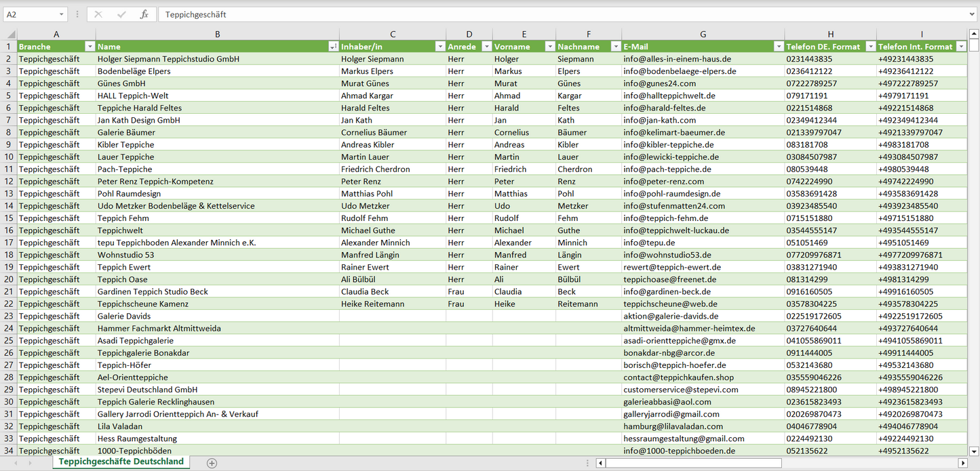Expand the Anrede column filter

click(x=486, y=47)
